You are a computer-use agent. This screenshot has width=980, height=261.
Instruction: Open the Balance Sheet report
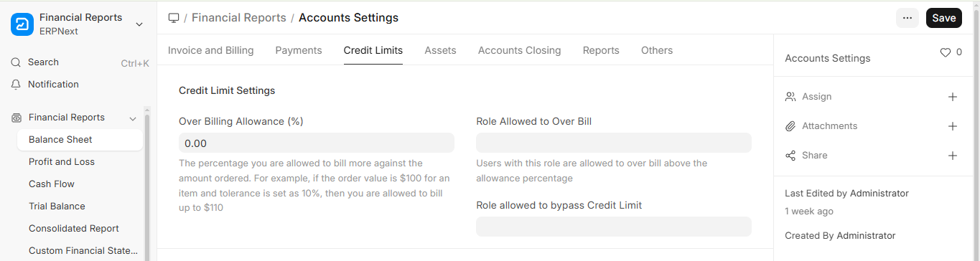coord(80,140)
